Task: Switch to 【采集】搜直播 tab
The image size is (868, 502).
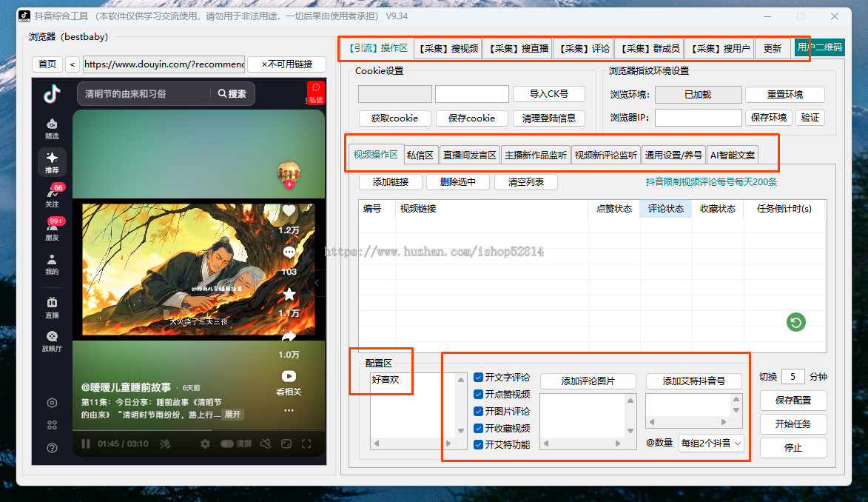Action: tap(519, 49)
